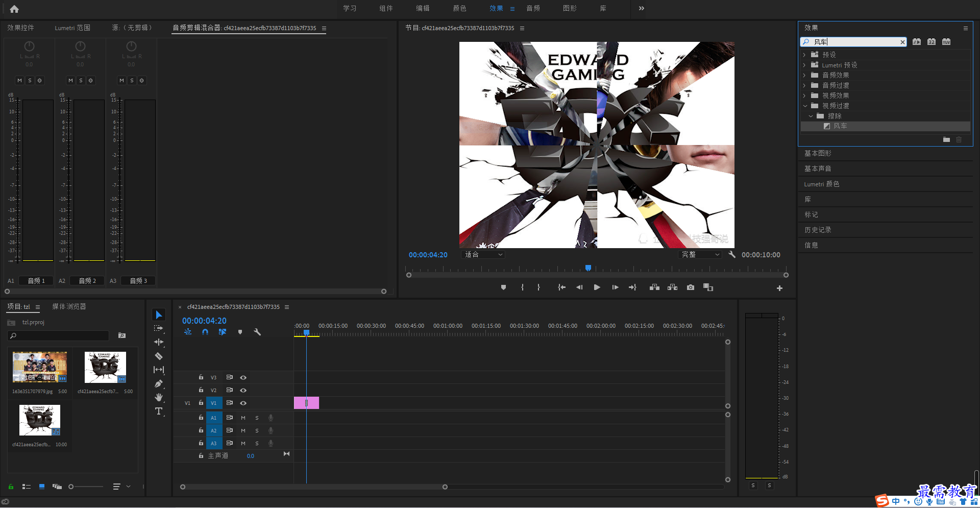
Task: Open the 组件 workspace
Action: click(x=386, y=8)
